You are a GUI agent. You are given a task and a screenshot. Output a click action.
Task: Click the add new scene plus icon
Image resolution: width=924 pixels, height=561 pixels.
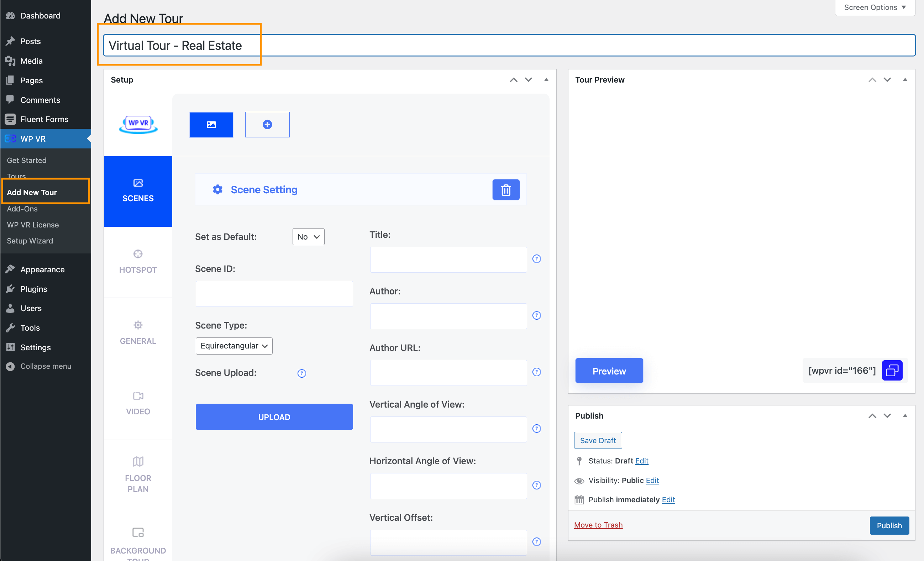pyautogui.click(x=267, y=124)
